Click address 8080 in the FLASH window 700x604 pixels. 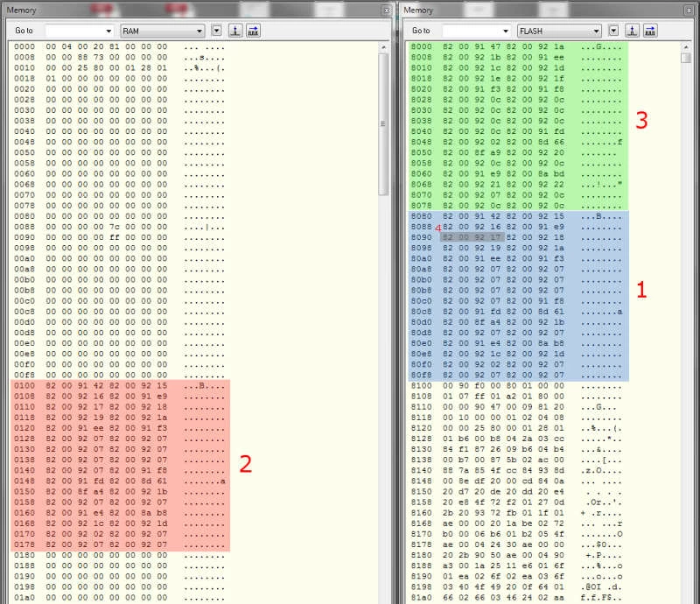(x=421, y=216)
